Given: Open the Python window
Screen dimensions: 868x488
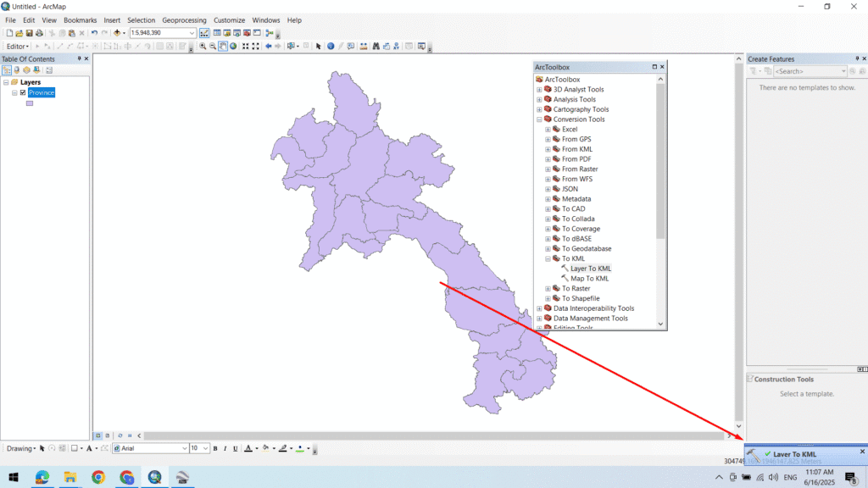Looking at the screenshot, I should coord(257,33).
